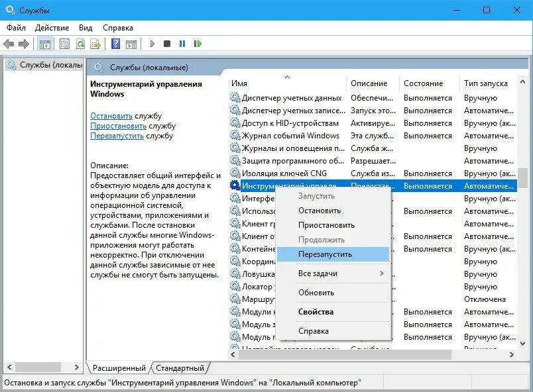Switch to the Расширенный tab
This screenshot has width=533, height=392.
[x=119, y=368]
